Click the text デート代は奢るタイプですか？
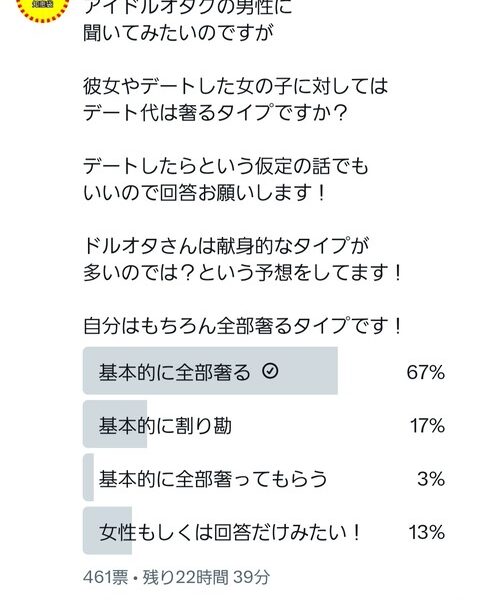Viewport: 480px width, 600px height. coord(216,112)
